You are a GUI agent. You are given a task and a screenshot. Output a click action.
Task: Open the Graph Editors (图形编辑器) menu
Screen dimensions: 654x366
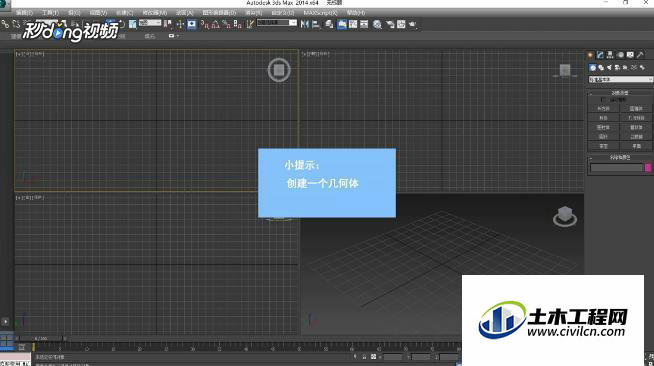click(x=219, y=13)
